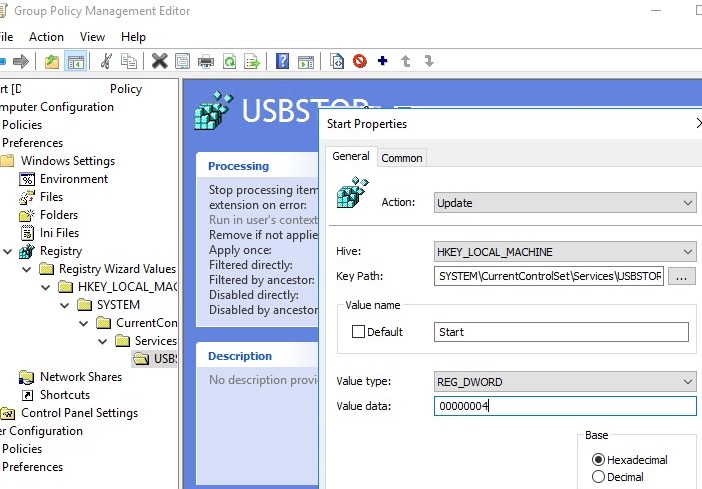Screen dimensions: 702x489
Task: Click the red disable-item icon
Action: [359, 62]
